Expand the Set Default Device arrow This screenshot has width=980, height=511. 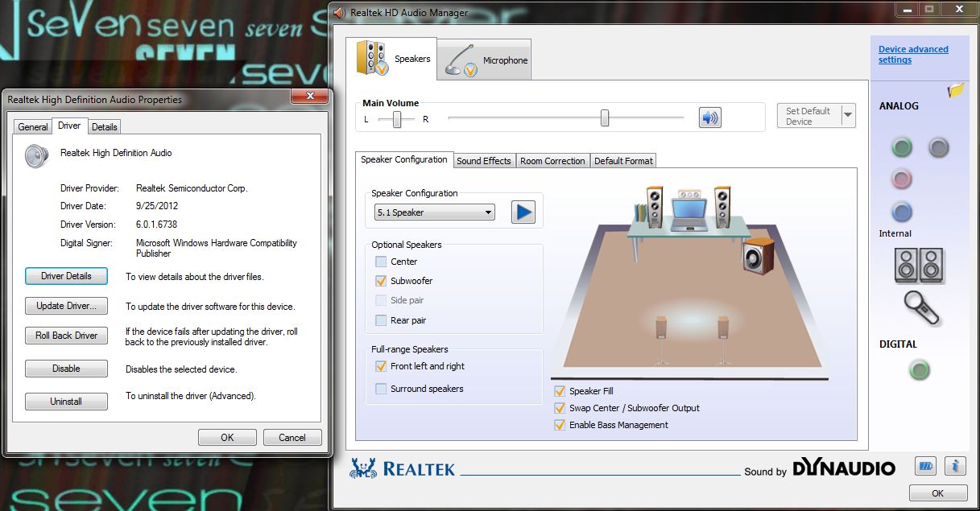pos(848,116)
